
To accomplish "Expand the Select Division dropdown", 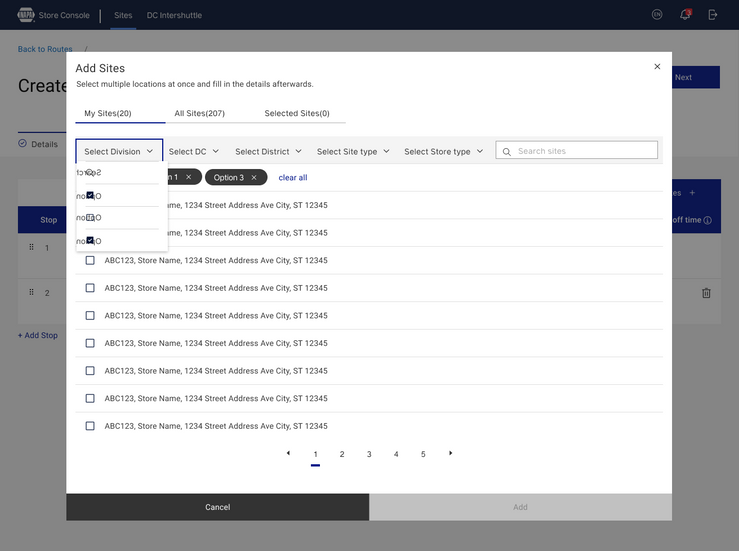I will click(119, 151).
